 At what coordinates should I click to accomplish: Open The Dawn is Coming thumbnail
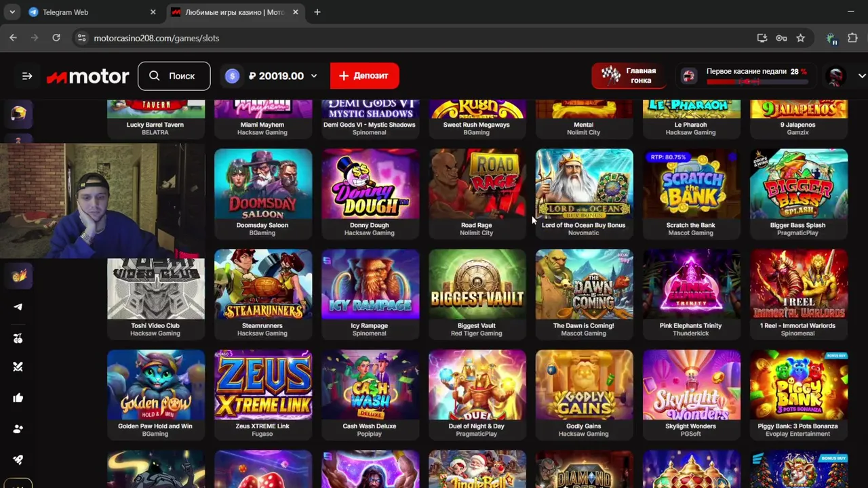click(x=585, y=285)
